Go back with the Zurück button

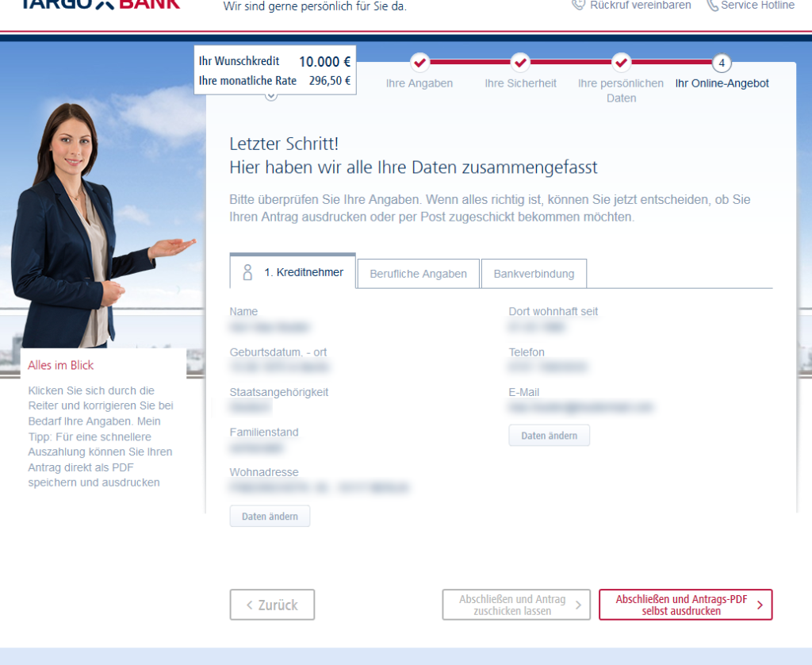coord(272,605)
